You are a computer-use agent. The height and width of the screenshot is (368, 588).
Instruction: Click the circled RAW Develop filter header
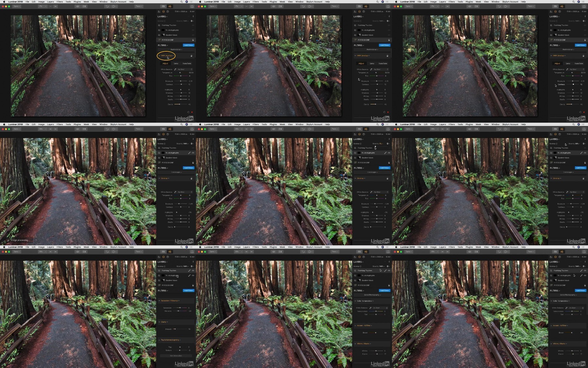tap(167, 56)
